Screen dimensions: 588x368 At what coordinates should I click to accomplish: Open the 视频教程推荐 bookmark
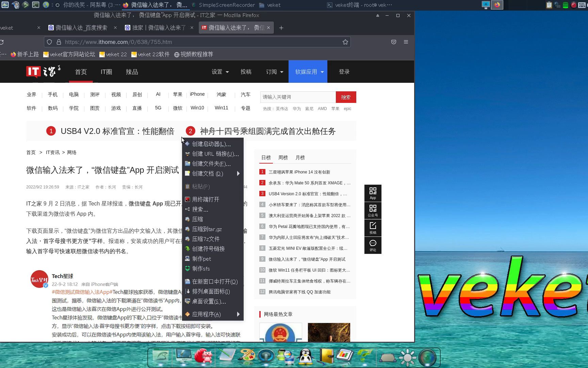click(x=194, y=54)
